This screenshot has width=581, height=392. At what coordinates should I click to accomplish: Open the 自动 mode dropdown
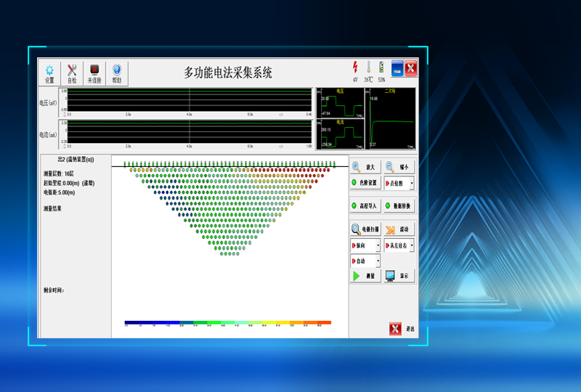[378, 261]
